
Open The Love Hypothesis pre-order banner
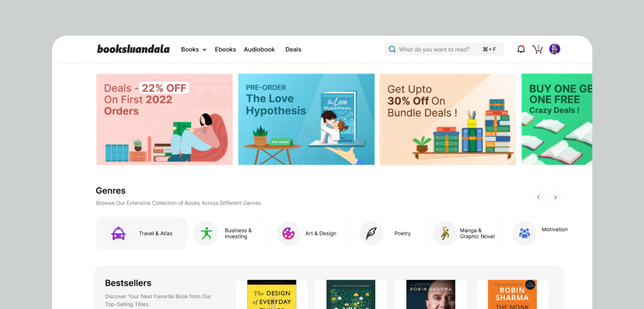pyautogui.click(x=306, y=119)
